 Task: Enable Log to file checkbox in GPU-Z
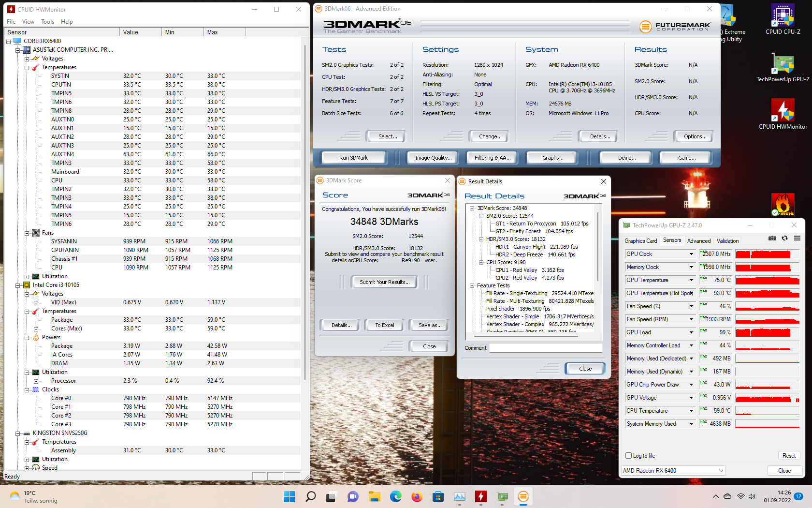pyautogui.click(x=628, y=456)
